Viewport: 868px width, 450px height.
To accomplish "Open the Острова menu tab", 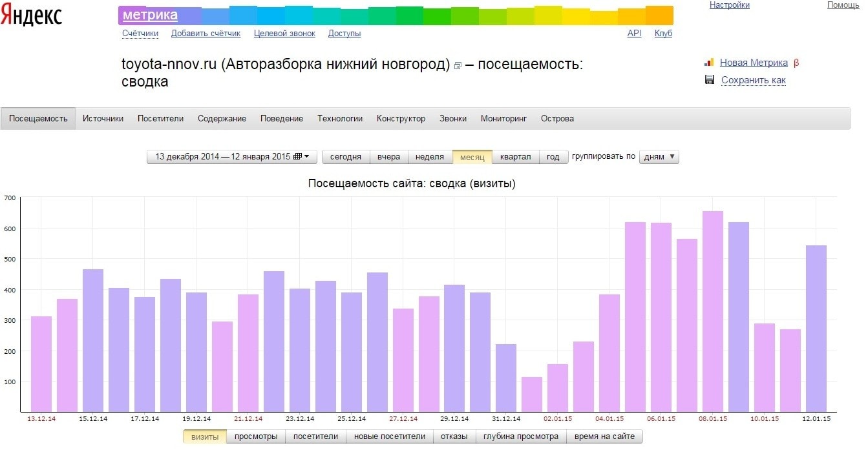I will 557,119.
